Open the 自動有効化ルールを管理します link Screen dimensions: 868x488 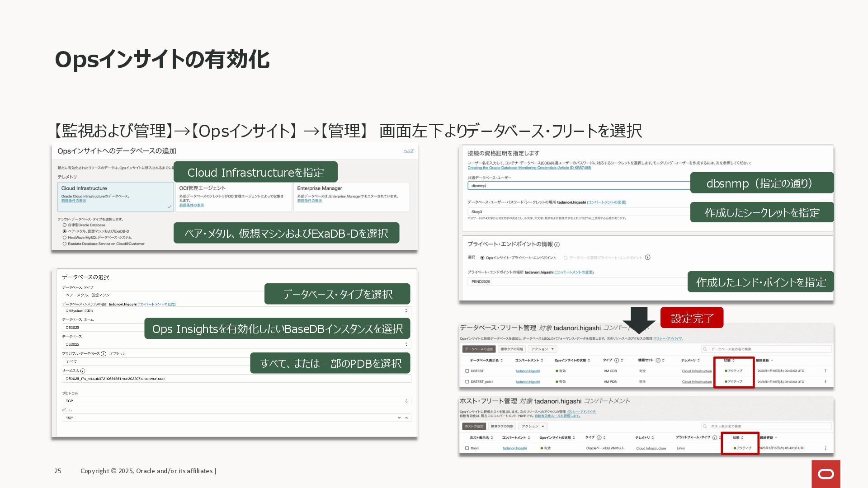point(557,416)
